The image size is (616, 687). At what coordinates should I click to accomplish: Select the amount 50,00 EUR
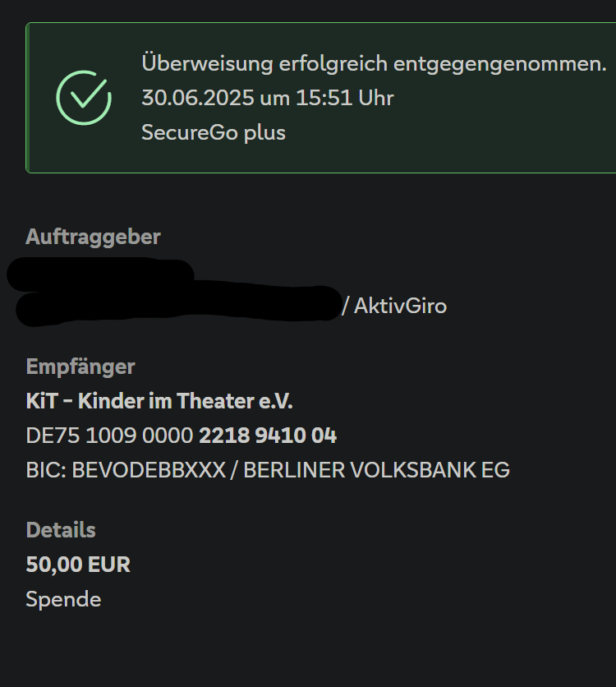click(78, 565)
